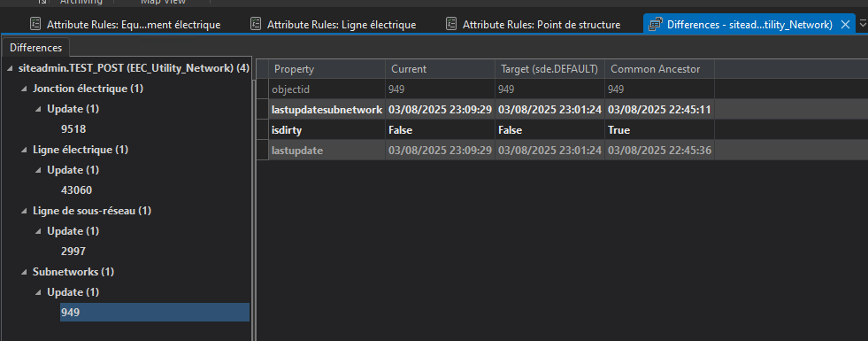Click the Differences sub-tab
The width and height of the screenshot is (868, 341).
[x=35, y=48]
